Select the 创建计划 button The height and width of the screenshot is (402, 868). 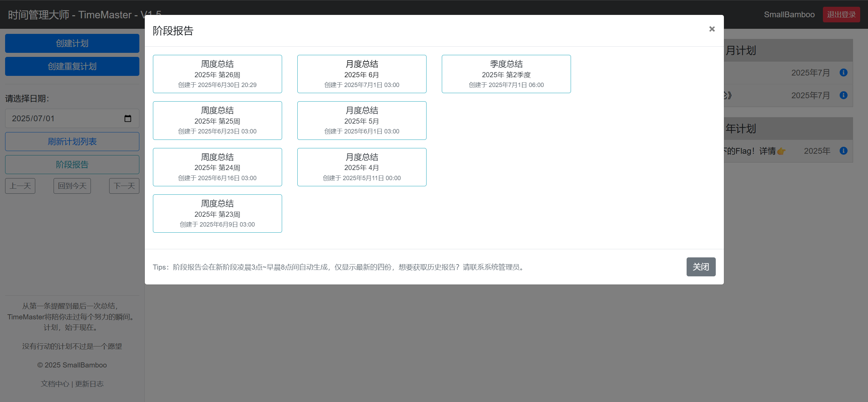coord(72,43)
